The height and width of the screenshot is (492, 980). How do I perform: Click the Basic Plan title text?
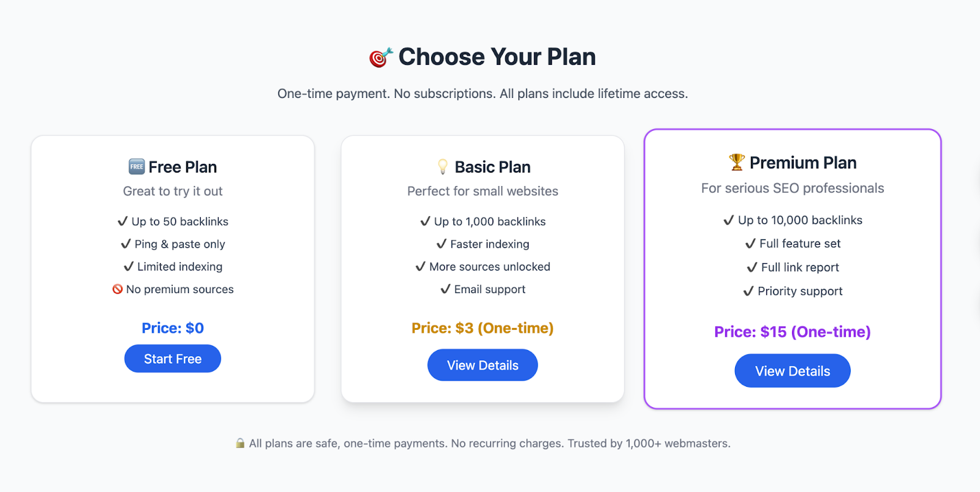[492, 167]
